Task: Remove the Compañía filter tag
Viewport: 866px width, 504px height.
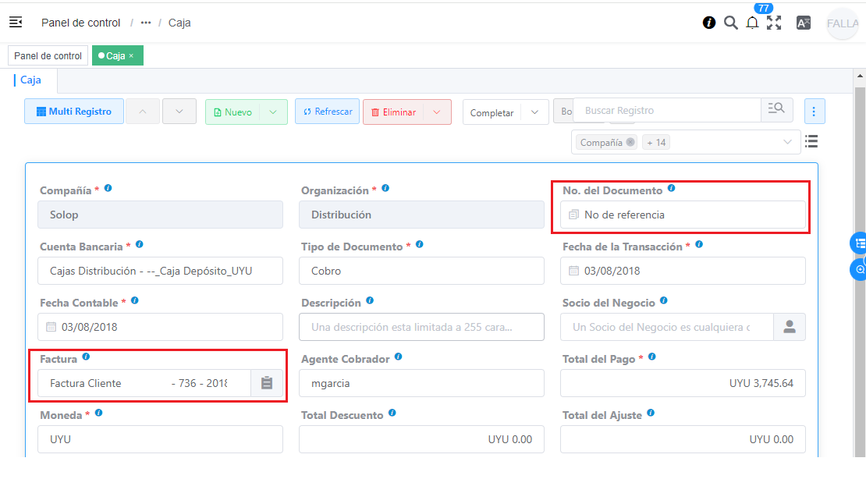Action: 630,142
